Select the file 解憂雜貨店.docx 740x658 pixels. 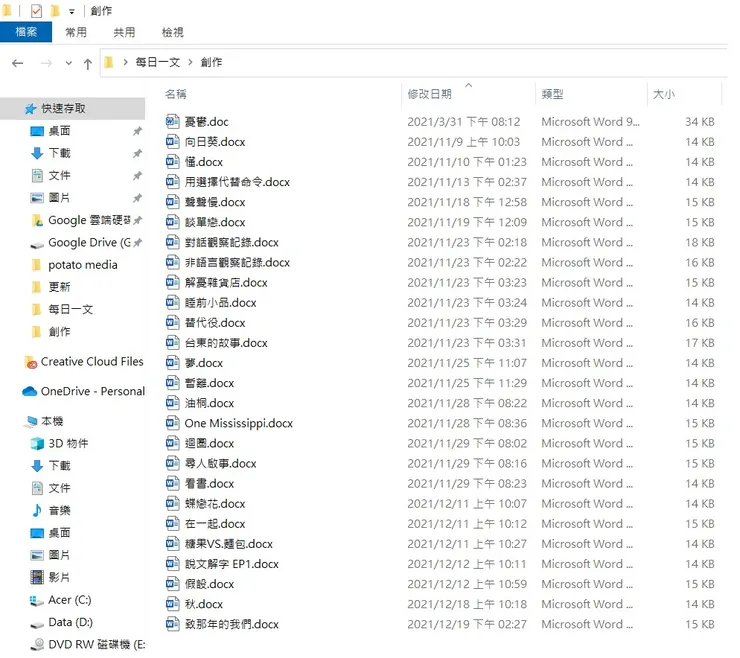pos(226,282)
